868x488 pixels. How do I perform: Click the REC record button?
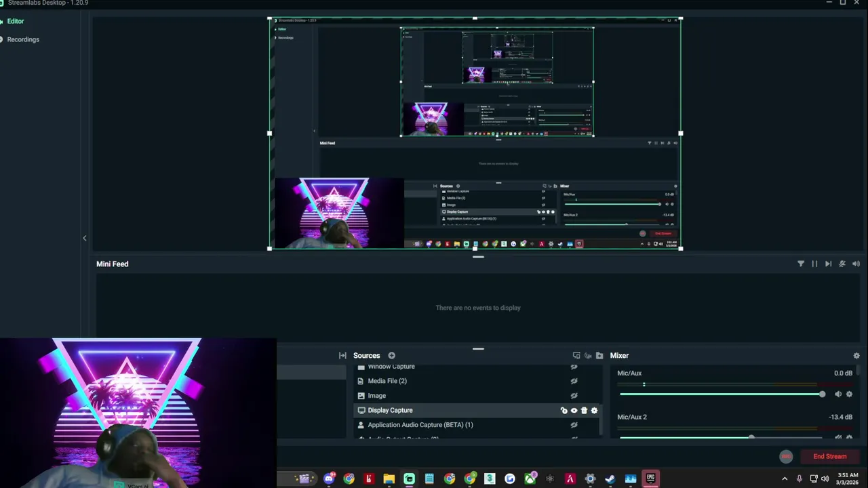tap(786, 456)
